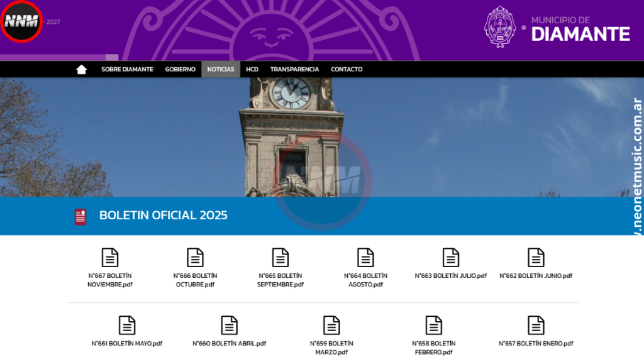Open N°664 Boletín Agosto document icon
The height and width of the screenshot is (362, 644).
coord(365,257)
